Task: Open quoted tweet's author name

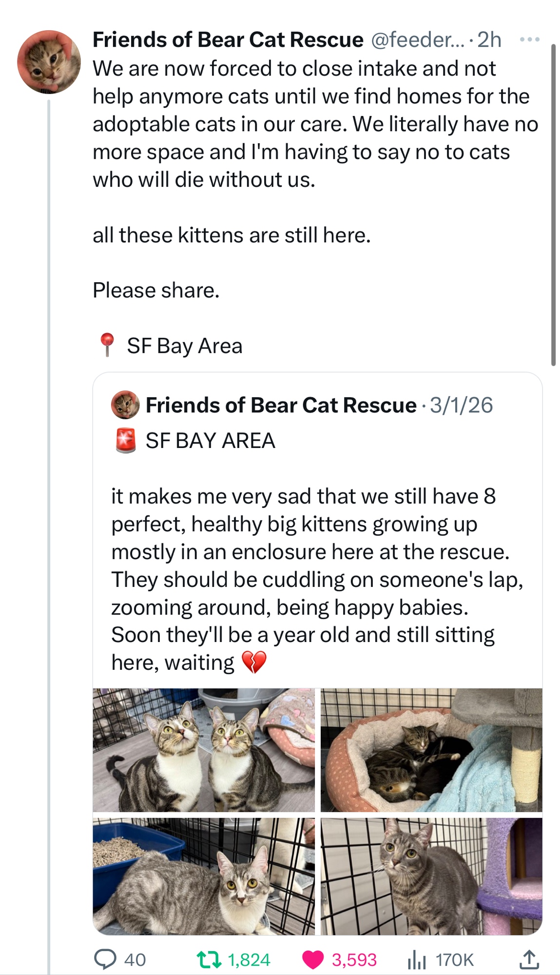Action: 281,405
